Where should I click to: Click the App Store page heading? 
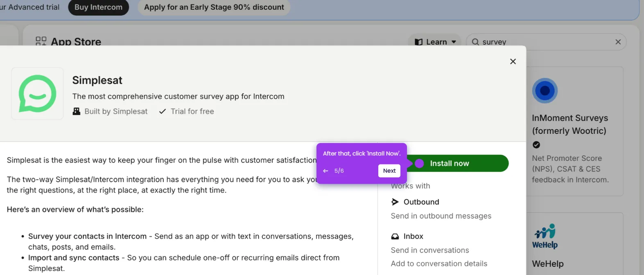click(76, 41)
